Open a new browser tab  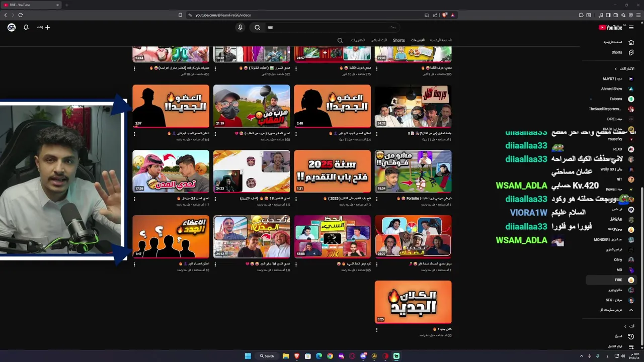pyautogui.click(x=66, y=5)
